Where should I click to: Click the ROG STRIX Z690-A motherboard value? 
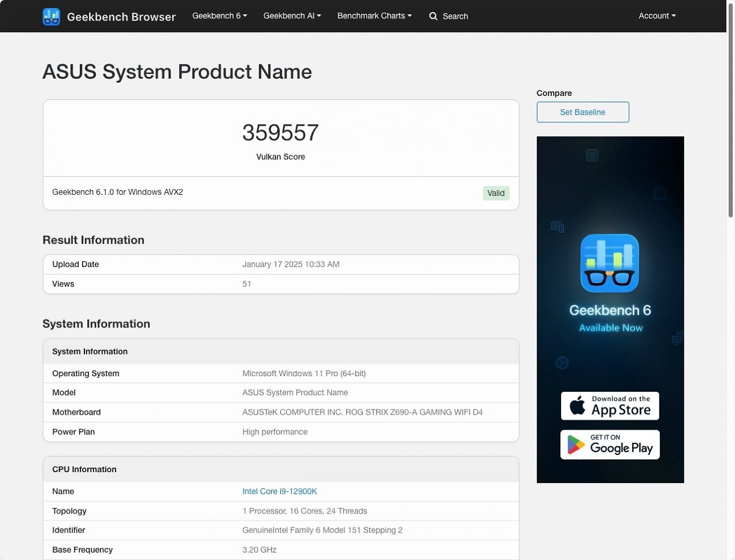(x=363, y=412)
